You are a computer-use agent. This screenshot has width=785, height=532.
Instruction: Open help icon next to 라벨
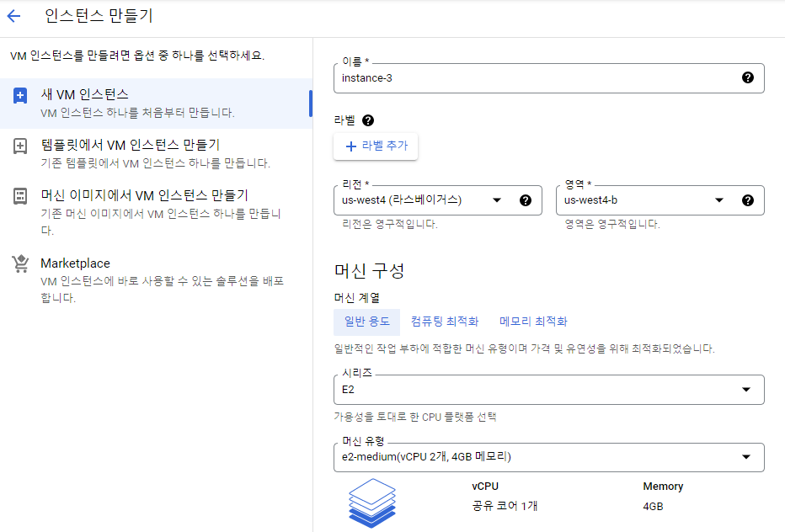368,120
